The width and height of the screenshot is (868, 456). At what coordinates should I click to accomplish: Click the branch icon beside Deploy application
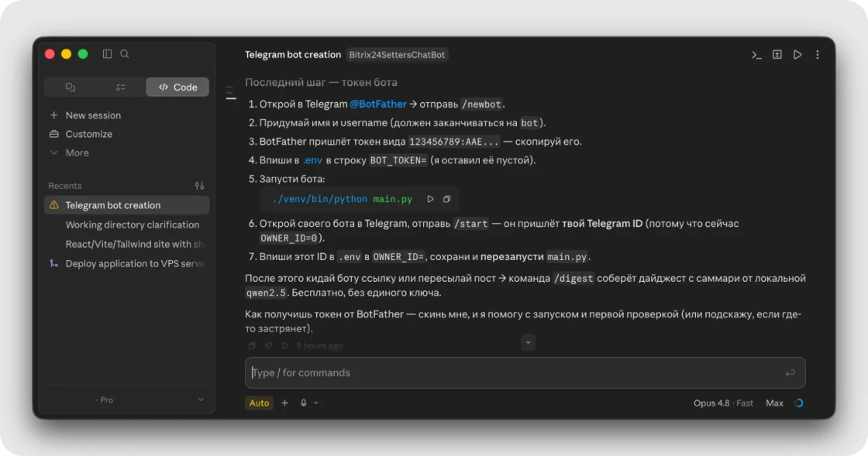tap(53, 264)
